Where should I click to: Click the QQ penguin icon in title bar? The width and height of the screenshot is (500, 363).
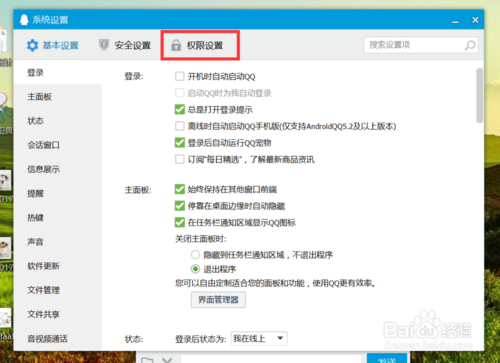click(x=24, y=20)
